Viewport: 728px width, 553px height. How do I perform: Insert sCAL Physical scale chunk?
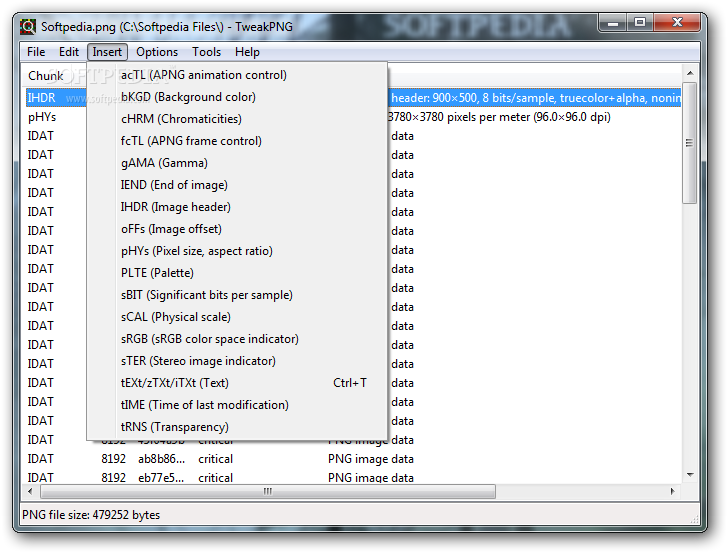coord(237,317)
